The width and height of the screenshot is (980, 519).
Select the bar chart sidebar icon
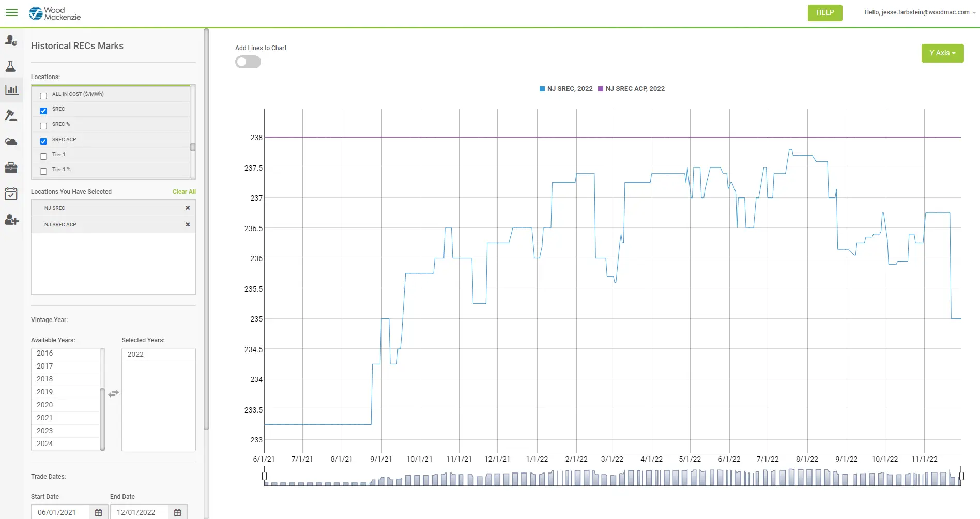coord(11,90)
